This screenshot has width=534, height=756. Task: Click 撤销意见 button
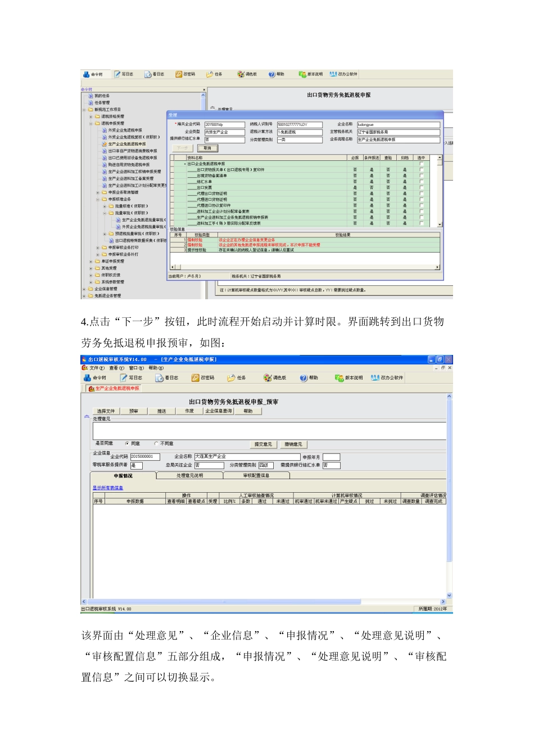coord(293,444)
